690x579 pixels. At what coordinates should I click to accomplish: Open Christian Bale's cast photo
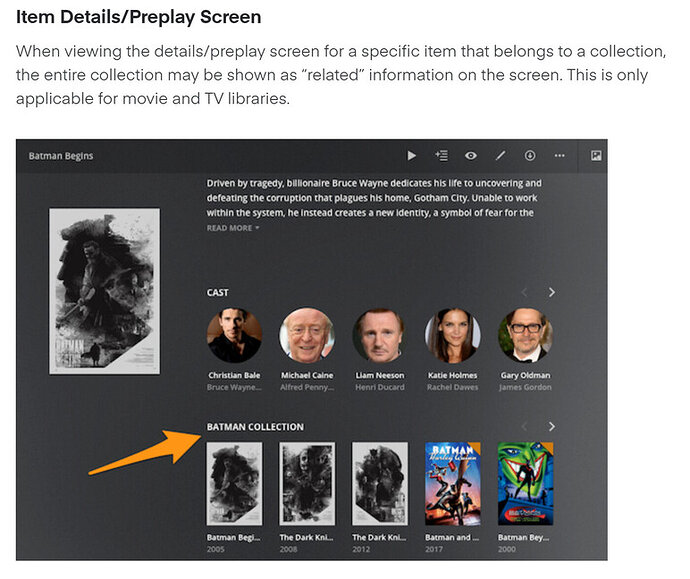pos(234,335)
